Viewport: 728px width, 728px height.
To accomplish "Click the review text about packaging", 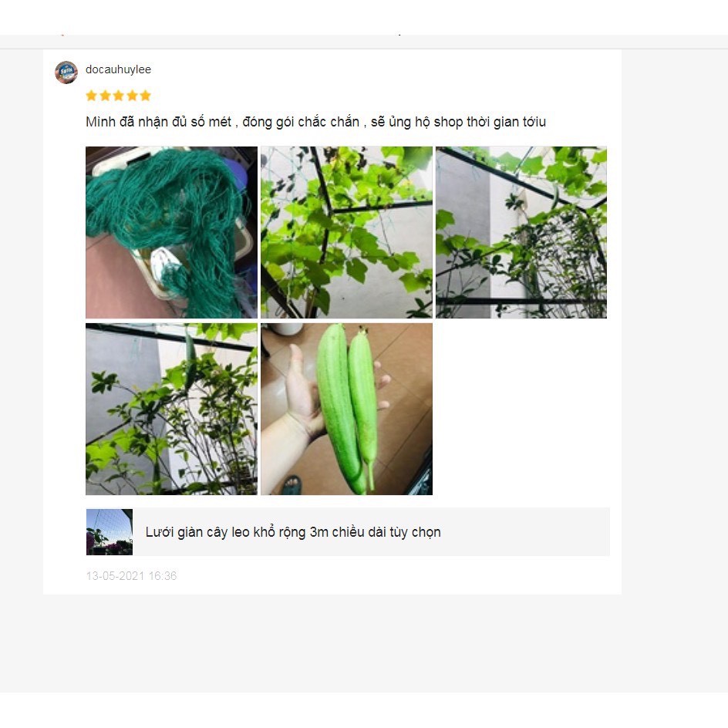I will 315,122.
